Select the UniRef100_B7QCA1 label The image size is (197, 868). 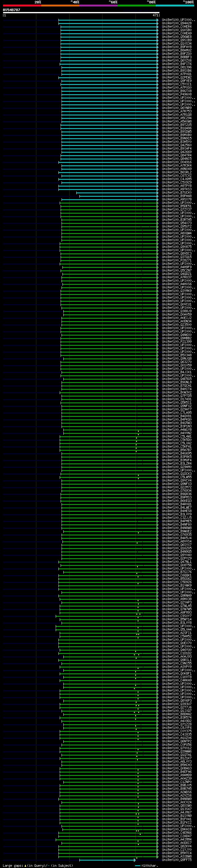coord(177,386)
